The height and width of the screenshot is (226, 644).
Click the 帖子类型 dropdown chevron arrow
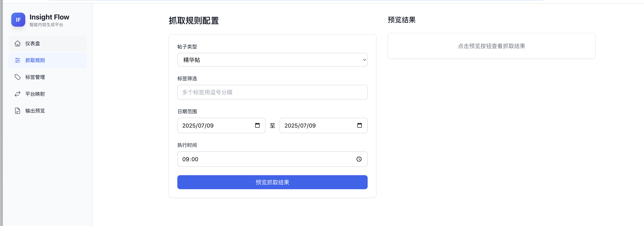coord(364,60)
